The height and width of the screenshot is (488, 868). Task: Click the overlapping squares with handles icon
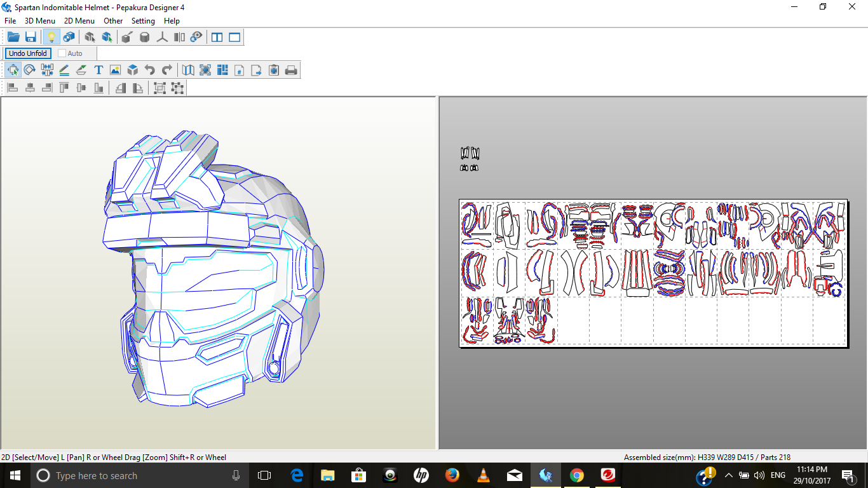159,88
